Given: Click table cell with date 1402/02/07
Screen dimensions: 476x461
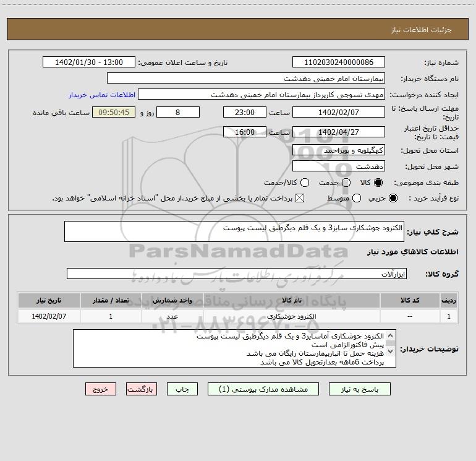Looking at the screenshot, I should (x=49, y=316).
